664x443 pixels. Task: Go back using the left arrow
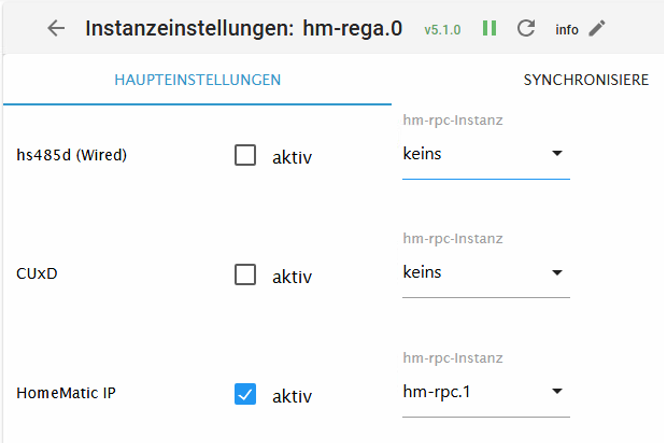click(56, 28)
